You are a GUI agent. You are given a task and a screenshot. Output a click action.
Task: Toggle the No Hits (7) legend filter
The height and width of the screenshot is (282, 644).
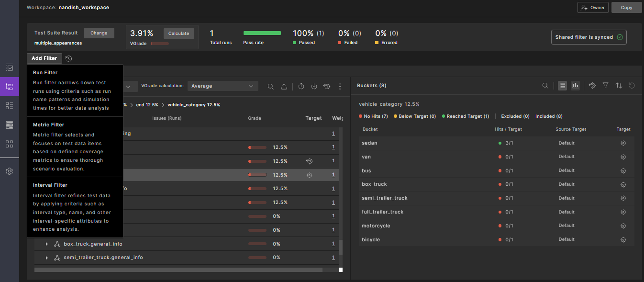tap(373, 116)
